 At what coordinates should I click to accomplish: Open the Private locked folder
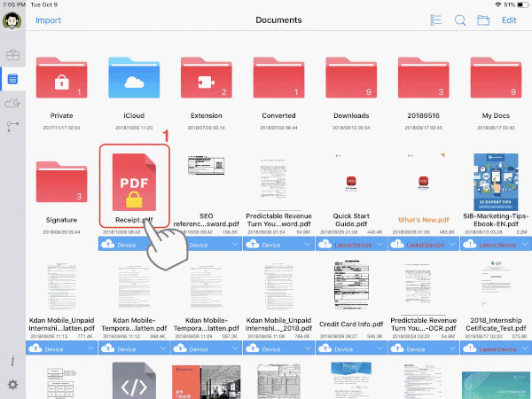coord(61,78)
